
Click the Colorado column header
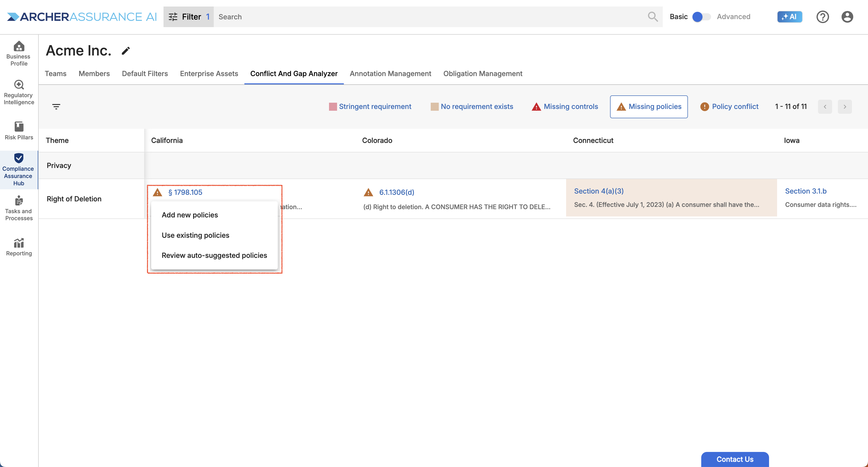click(377, 141)
